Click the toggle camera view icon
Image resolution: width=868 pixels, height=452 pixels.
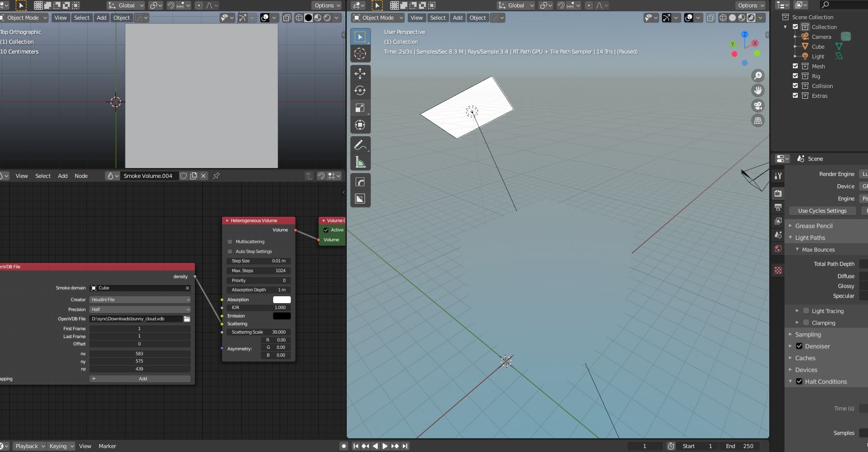coord(758,106)
